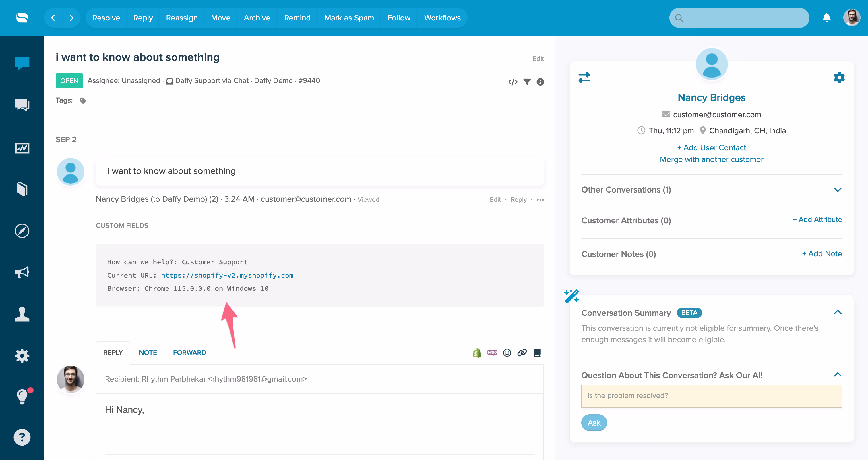Open the Reports chart icon in the sidebar
Image resolution: width=868 pixels, height=460 pixels.
click(x=22, y=148)
